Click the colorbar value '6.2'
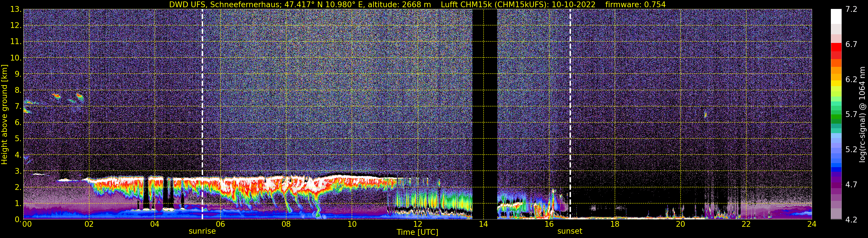The height and width of the screenshot is (238, 868). [852, 79]
